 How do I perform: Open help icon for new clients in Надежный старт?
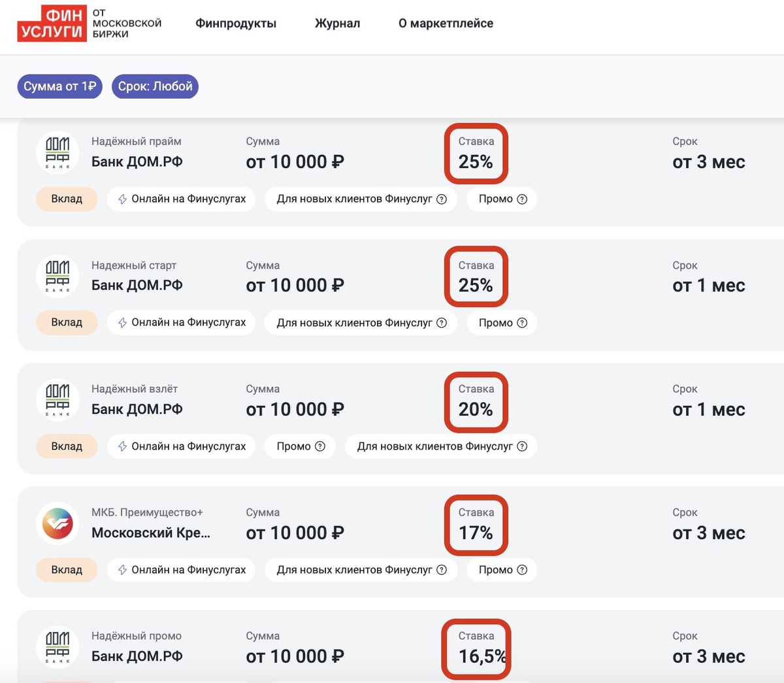(442, 323)
